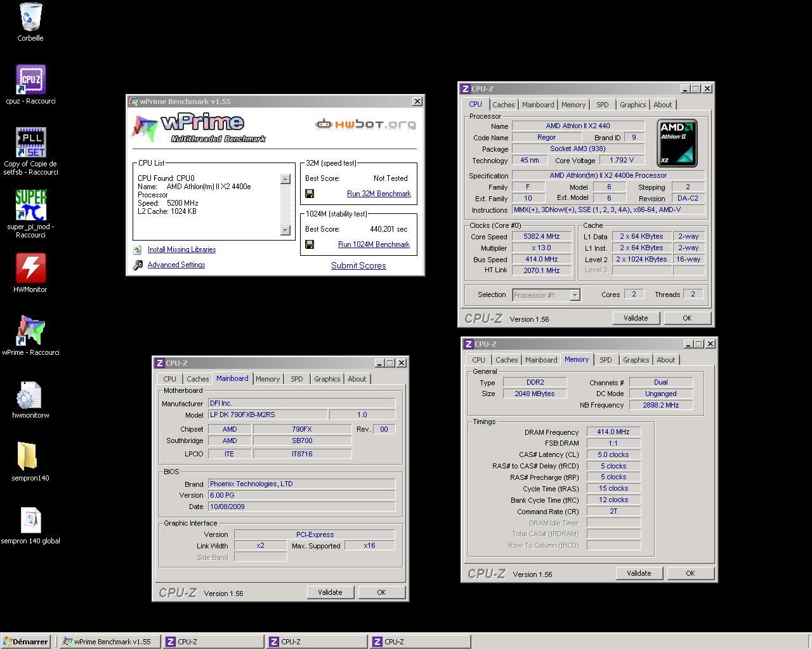
Task: Run the 32M Benchmark
Action: [x=379, y=194]
